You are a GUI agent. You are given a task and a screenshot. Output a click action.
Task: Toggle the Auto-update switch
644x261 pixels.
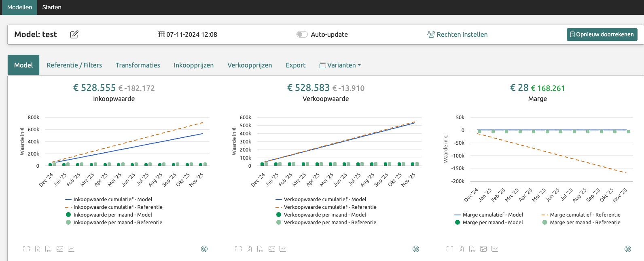coord(302,34)
